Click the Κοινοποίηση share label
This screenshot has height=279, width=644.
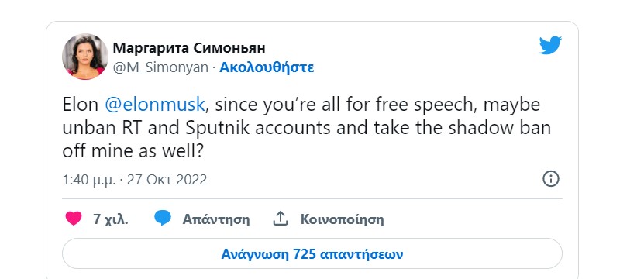click(x=342, y=219)
